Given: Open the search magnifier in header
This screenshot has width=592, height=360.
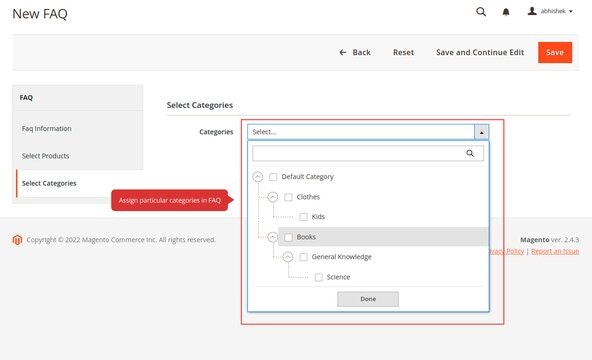Looking at the screenshot, I should tap(481, 12).
